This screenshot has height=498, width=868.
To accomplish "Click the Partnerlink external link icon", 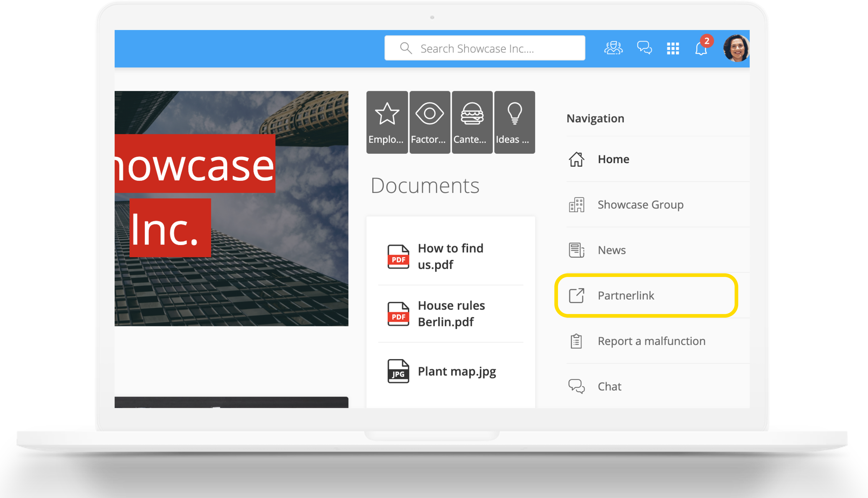I will pyautogui.click(x=576, y=295).
